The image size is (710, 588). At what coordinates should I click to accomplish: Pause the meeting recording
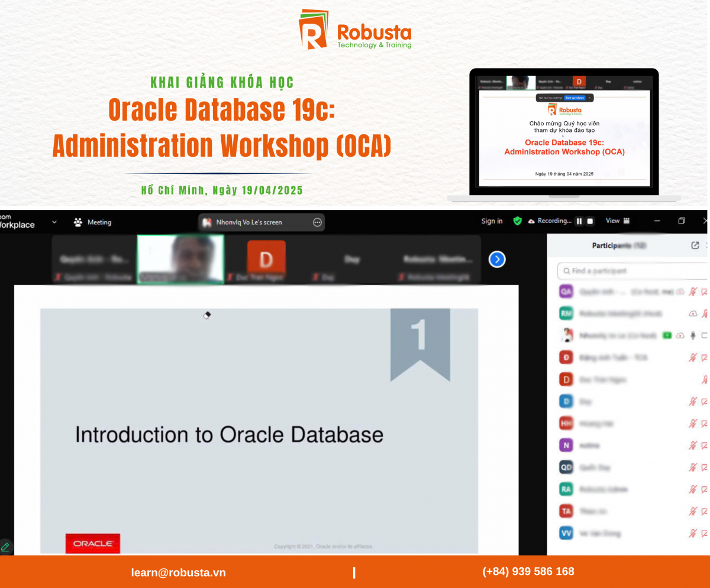(x=579, y=221)
